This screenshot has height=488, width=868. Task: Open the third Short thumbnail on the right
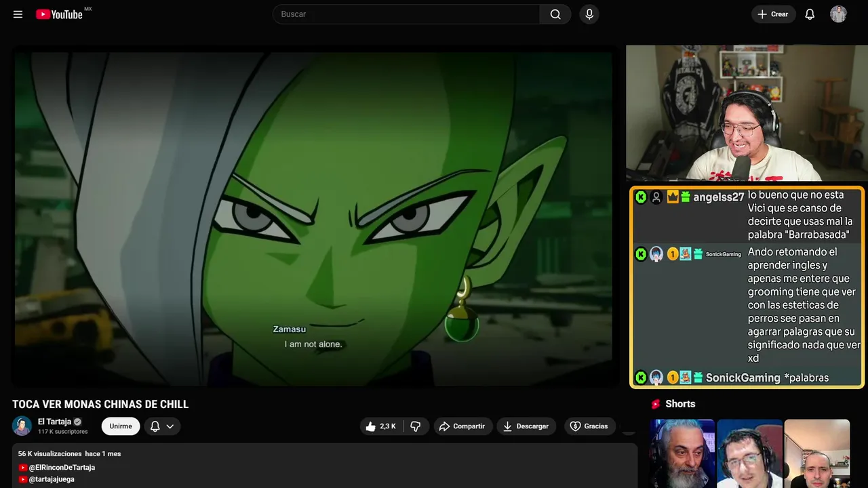(x=816, y=453)
